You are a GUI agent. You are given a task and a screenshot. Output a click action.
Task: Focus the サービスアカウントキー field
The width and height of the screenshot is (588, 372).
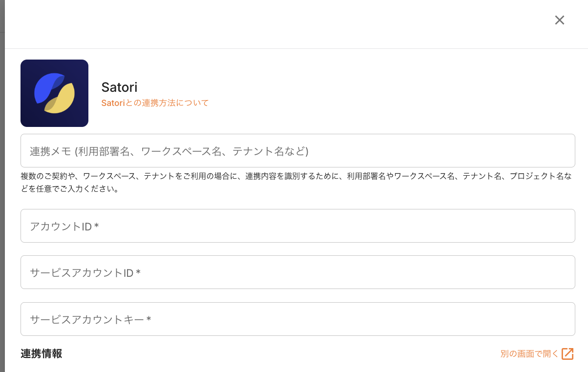click(297, 319)
